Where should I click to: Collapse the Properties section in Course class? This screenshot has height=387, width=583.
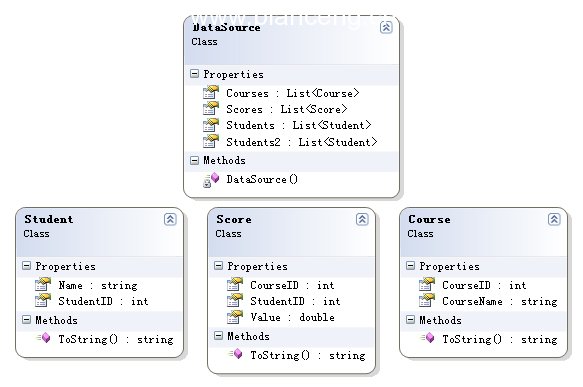(x=410, y=265)
